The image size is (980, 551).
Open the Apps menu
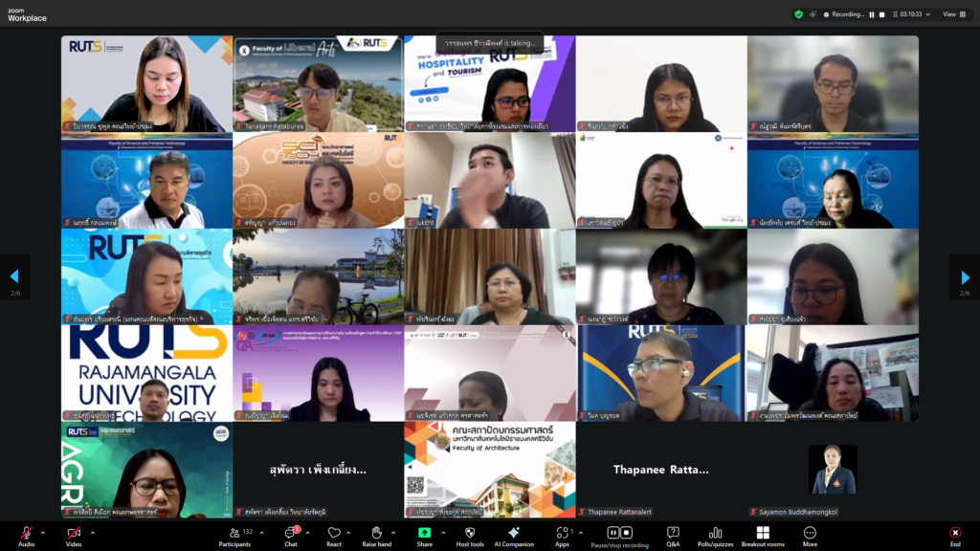click(562, 533)
